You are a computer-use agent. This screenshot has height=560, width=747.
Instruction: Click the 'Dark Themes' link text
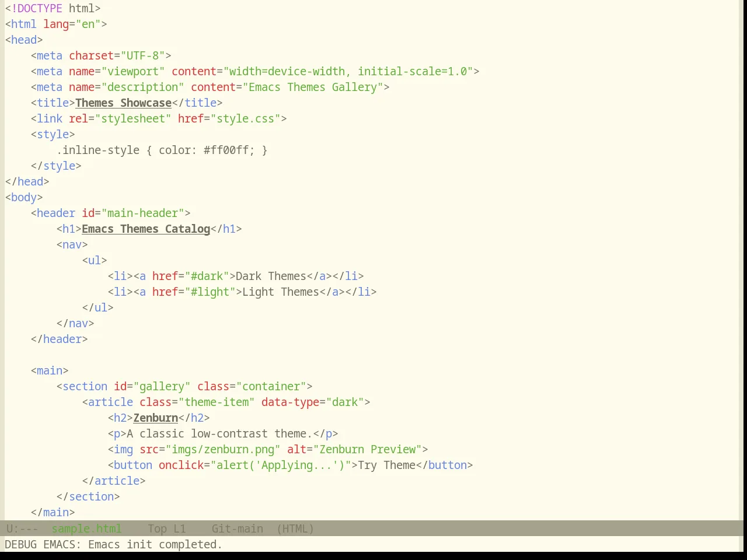click(x=271, y=276)
